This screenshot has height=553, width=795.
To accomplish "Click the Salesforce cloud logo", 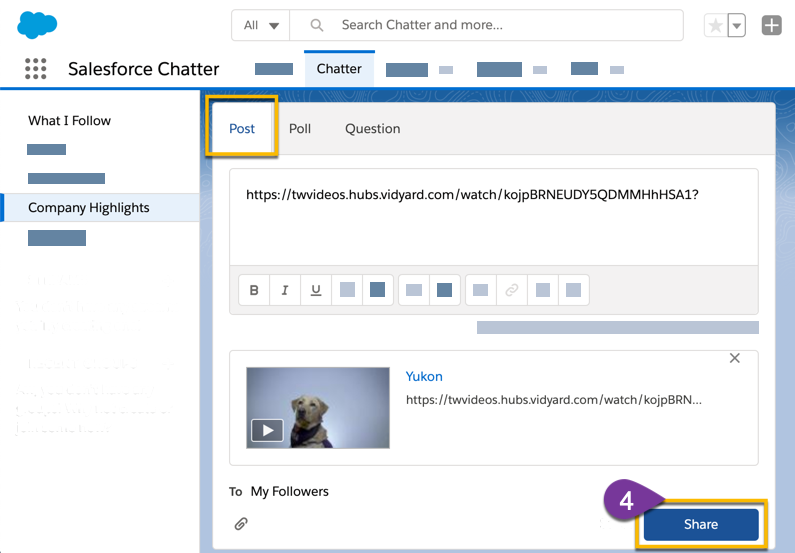I will click(x=37, y=24).
